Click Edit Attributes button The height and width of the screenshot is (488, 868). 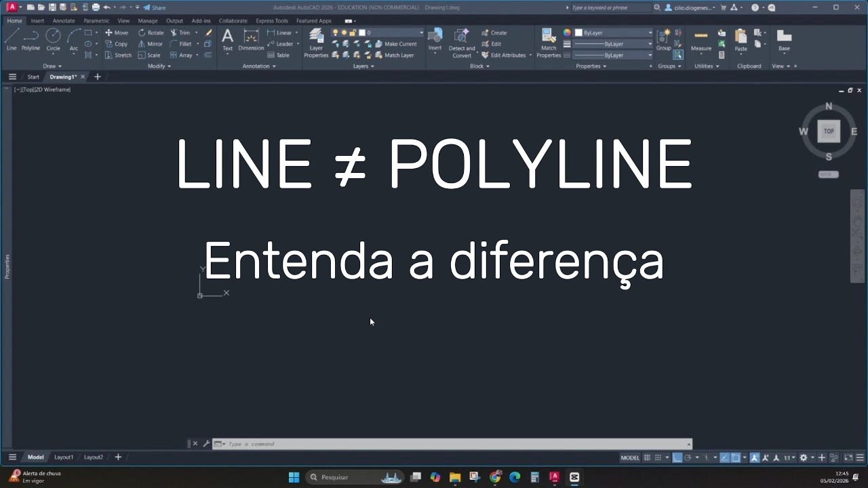pyautogui.click(x=504, y=55)
